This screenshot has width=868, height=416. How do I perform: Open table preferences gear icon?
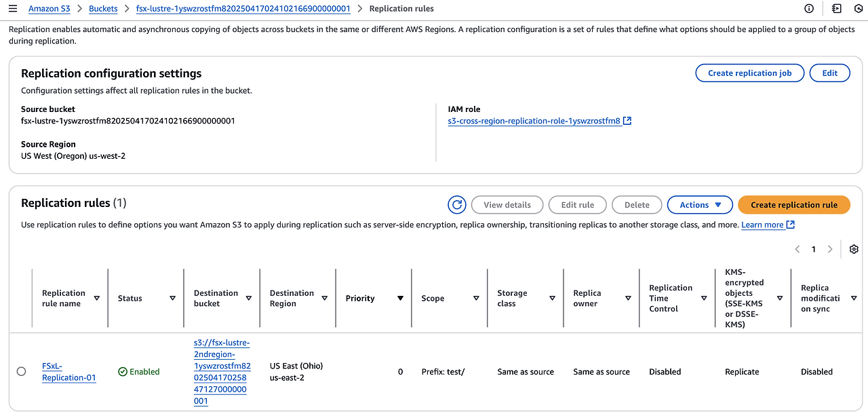(x=854, y=249)
